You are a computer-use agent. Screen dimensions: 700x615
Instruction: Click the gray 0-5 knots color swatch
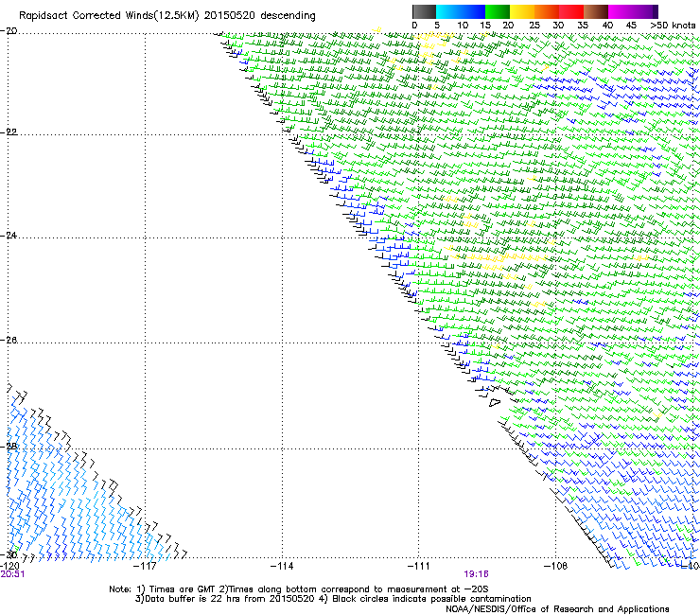click(x=424, y=11)
